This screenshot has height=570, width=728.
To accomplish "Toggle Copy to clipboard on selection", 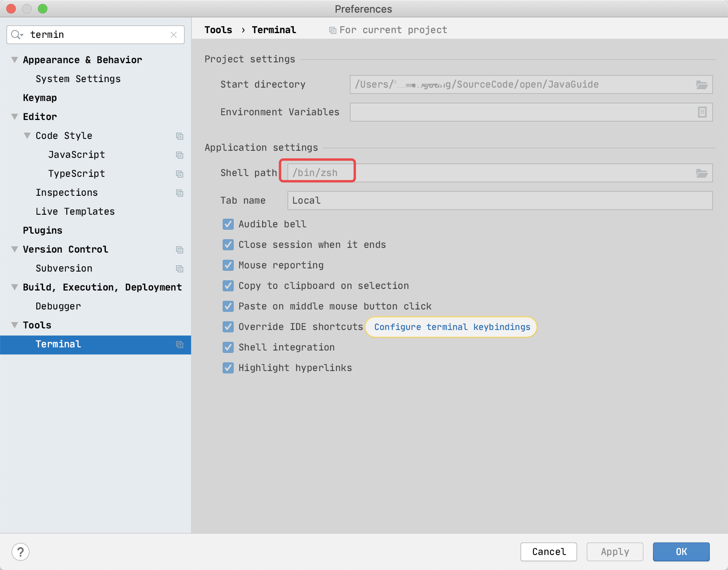I will pos(228,286).
